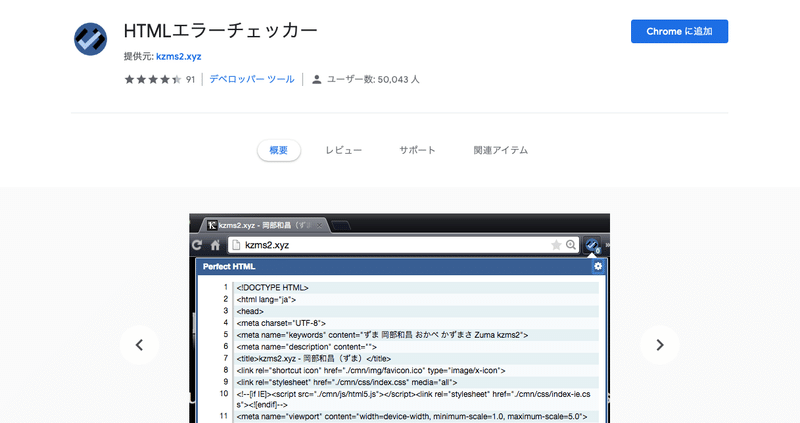This screenshot has width=800, height=423.
Task: Click the rating count 91
Action: click(190, 80)
